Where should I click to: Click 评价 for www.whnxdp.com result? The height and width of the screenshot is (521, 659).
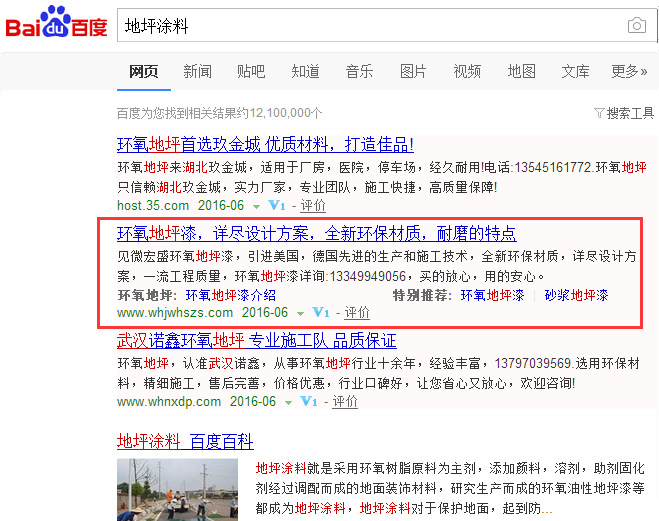pos(345,401)
